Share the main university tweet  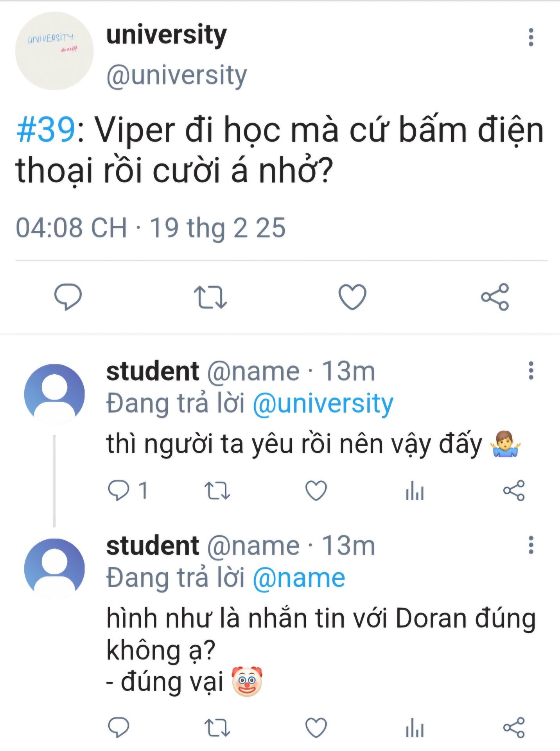[495, 297]
